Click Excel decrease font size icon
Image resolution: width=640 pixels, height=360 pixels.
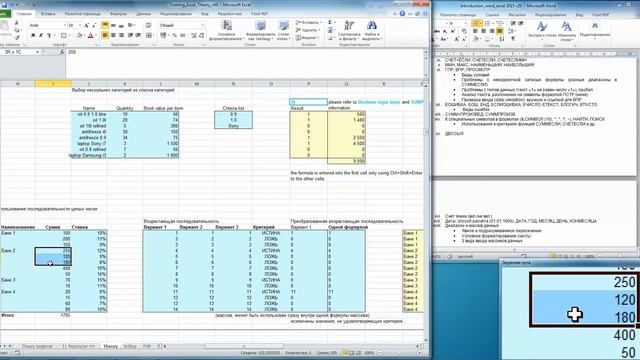(94, 26)
